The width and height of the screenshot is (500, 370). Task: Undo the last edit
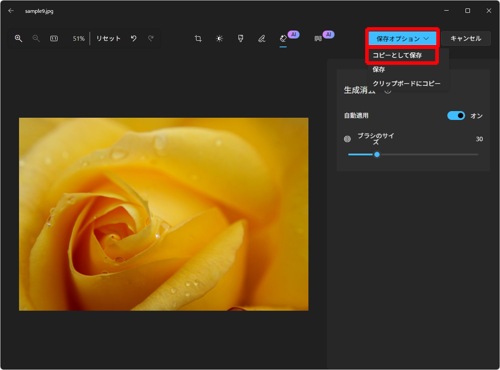(x=134, y=38)
